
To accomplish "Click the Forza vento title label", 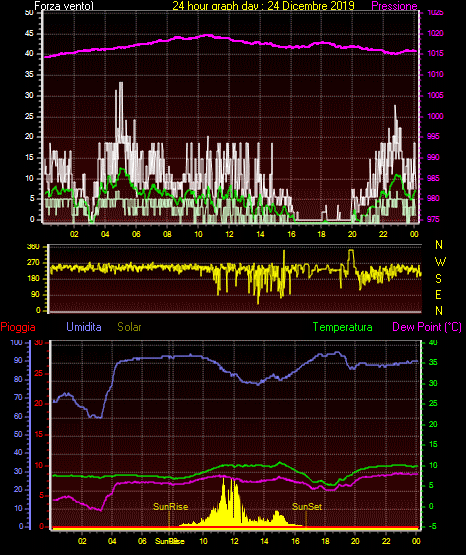I will coord(64,6).
